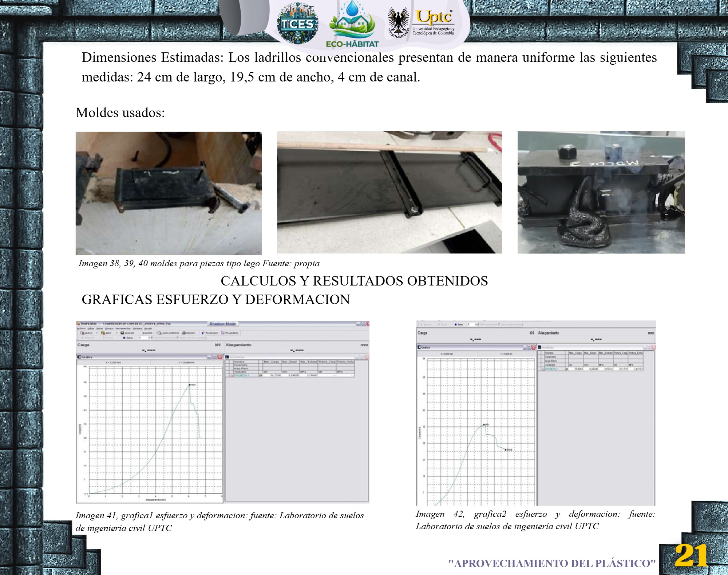Click the TICES circular logo

(x=298, y=23)
